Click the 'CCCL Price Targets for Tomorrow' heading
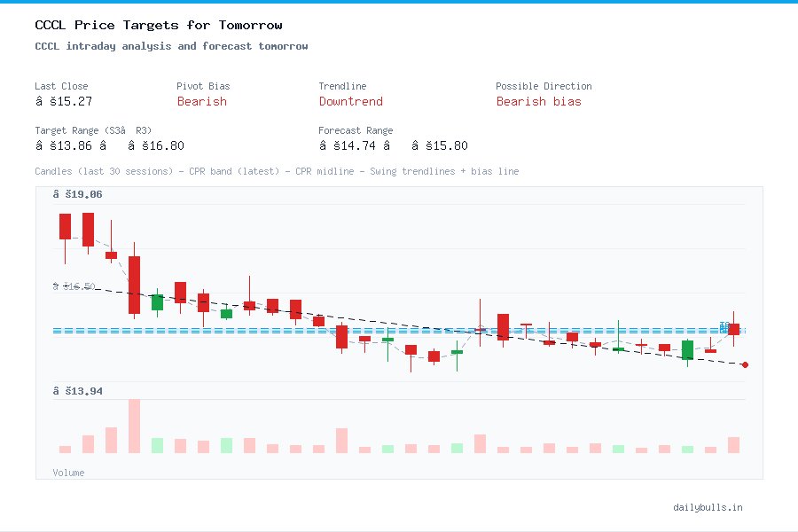 point(159,25)
